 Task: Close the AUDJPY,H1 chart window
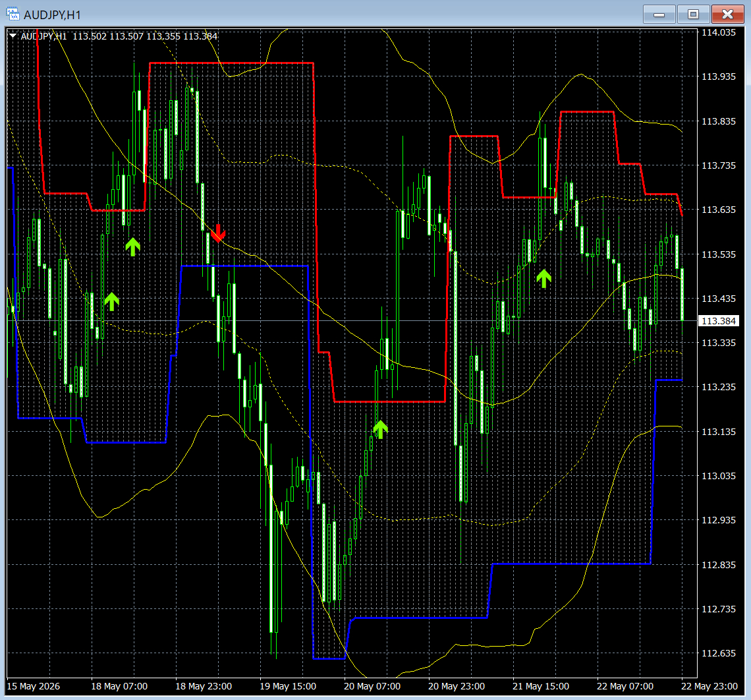(x=727, y=15)
